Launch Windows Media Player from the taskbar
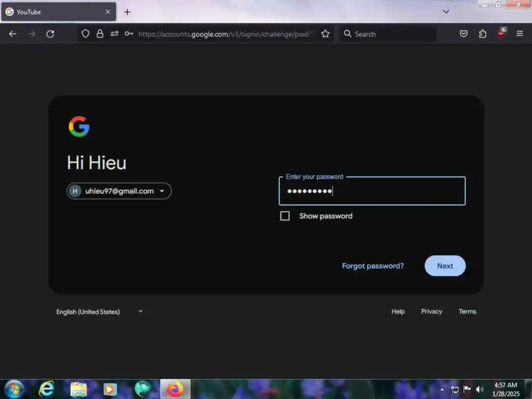The image size is (532, 399). click(110, 389)
